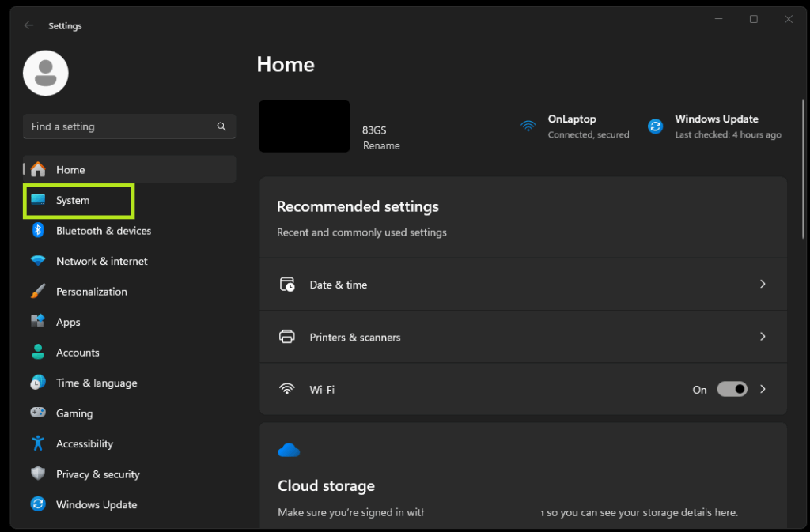
Task: Click the sidebar Windows Update sync icon
Action: click(x=38, y=504)
